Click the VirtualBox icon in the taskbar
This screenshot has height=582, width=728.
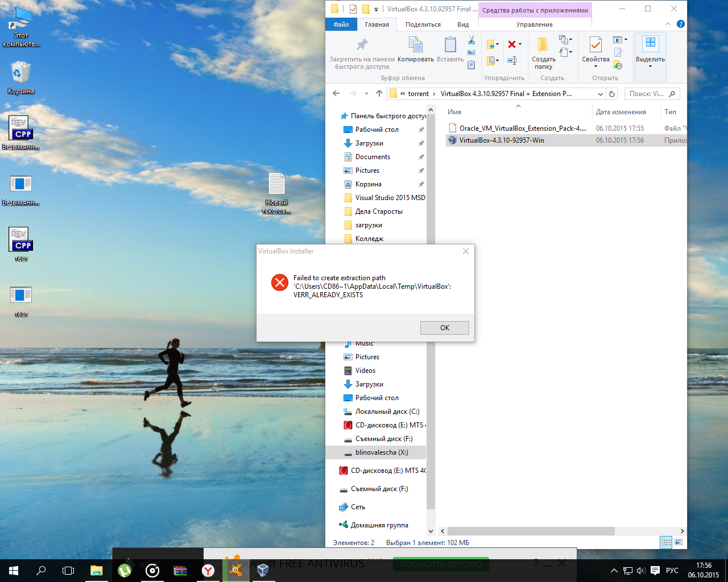[x=263, y=570]
